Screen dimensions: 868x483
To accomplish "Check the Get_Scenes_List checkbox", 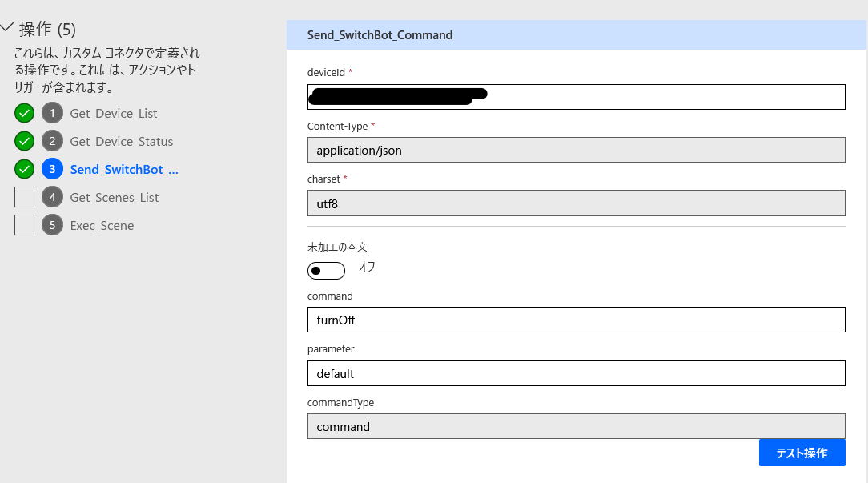I will coord(23,197).
